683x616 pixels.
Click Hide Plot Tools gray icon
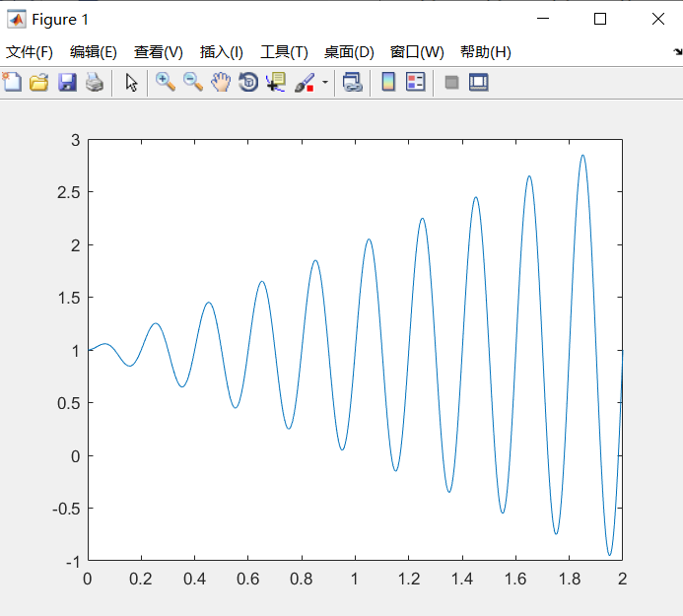pyautogui.click(x=451, y=82)
